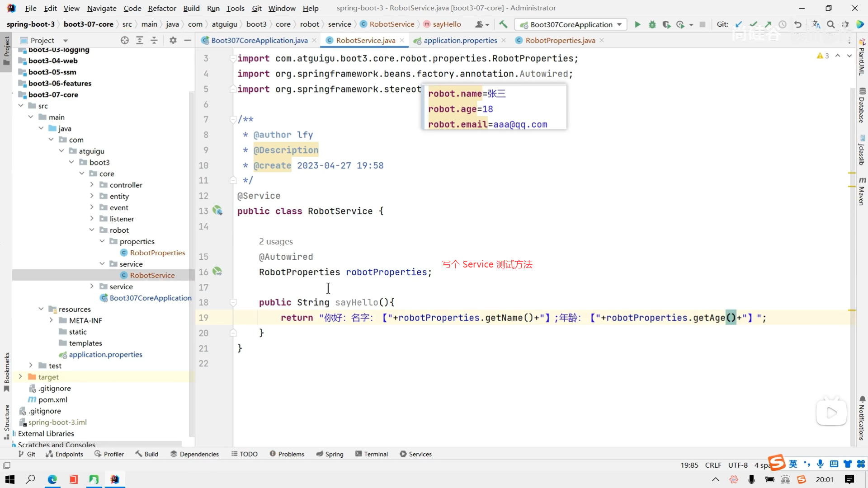Click Spring bean gutter icon on line 13
This screenshot has height=488, width=868.
pyautogui.click(x=217, y=211)
